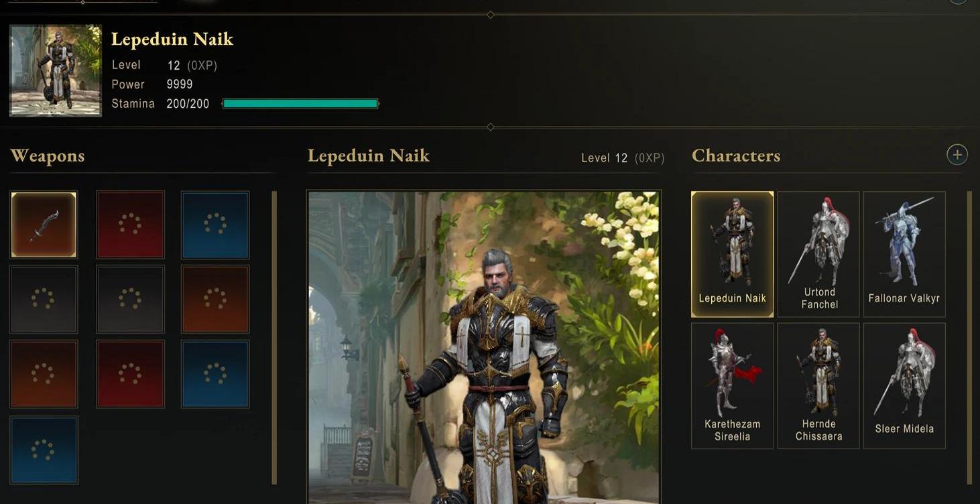Open the lone blue slot in the bottom weapon row
Viewport: 980px width, 504px height.
click(44, 450)
